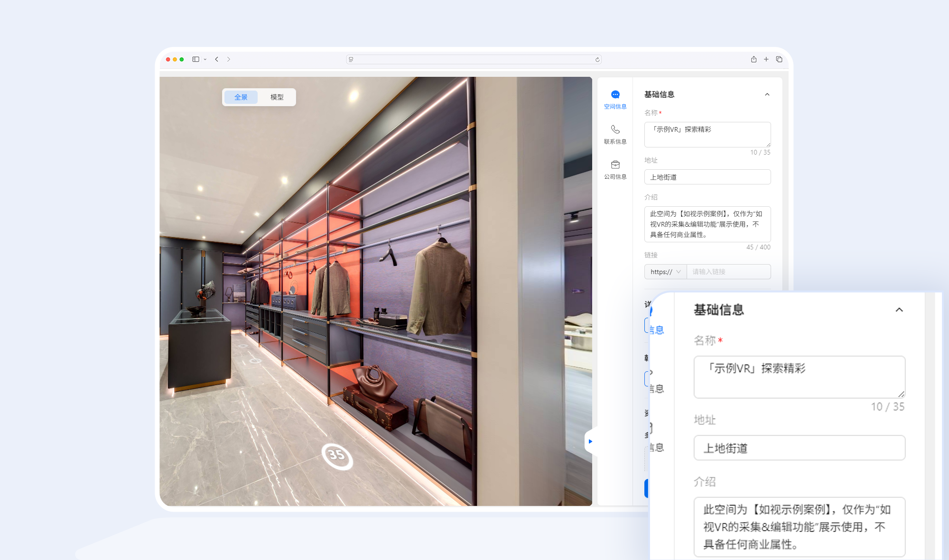Viewport: 949px width, 560px height.
Task: Click the browser address bar
Action: pyautogui.click(x=474, y=59)
